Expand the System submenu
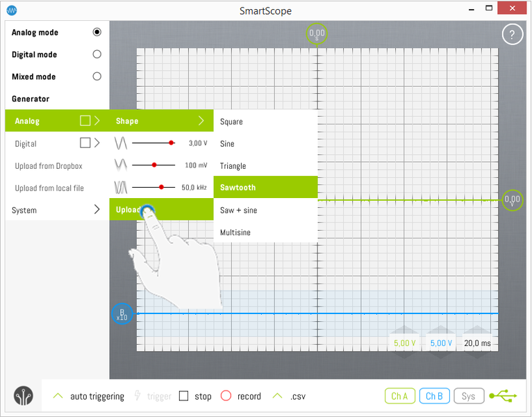 [97, 210]
